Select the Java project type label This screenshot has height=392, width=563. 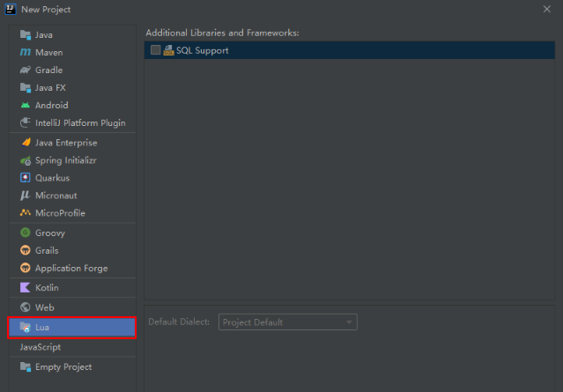(x=44, y=35)
